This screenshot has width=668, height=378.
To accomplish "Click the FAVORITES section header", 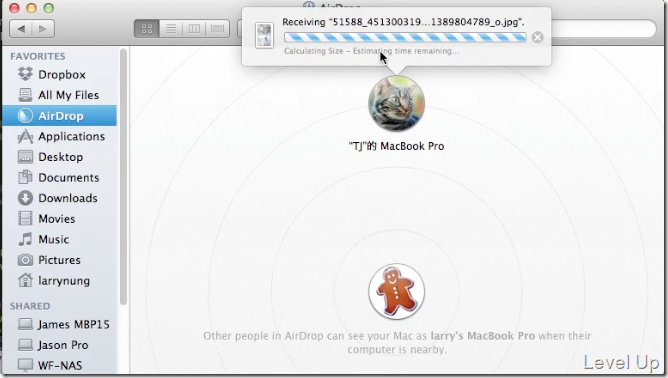I will tap(38, 56).
